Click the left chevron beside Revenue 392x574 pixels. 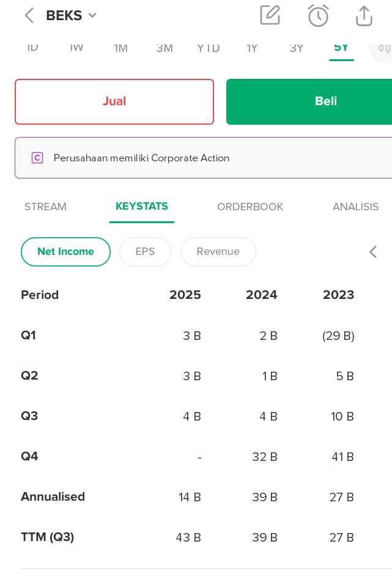click(372, 252)
